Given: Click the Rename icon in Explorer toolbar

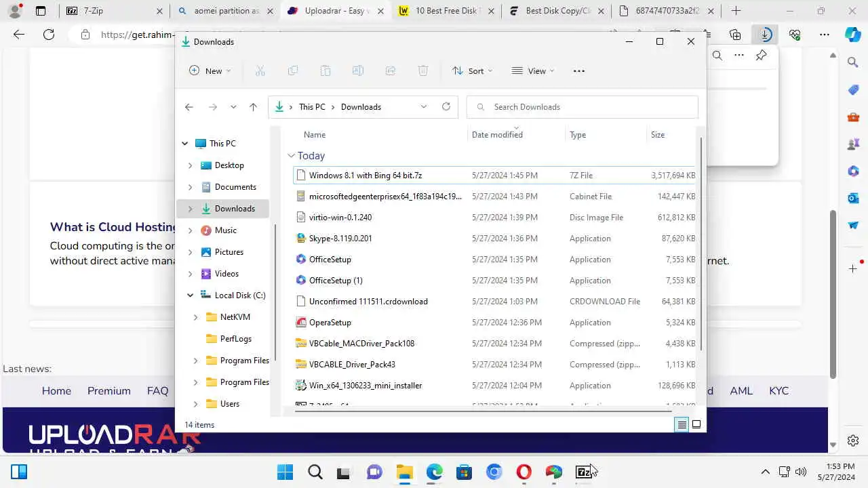Looking at the screenshot, I should click(x=357, y=70).
